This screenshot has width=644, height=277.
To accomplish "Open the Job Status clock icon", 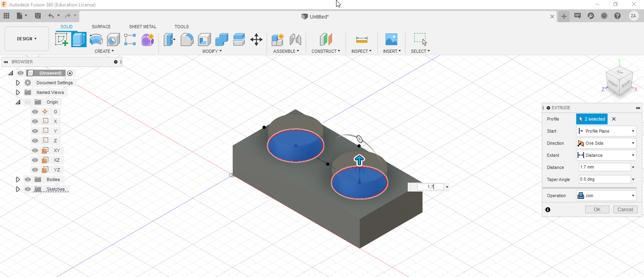I will coord(604,16).
